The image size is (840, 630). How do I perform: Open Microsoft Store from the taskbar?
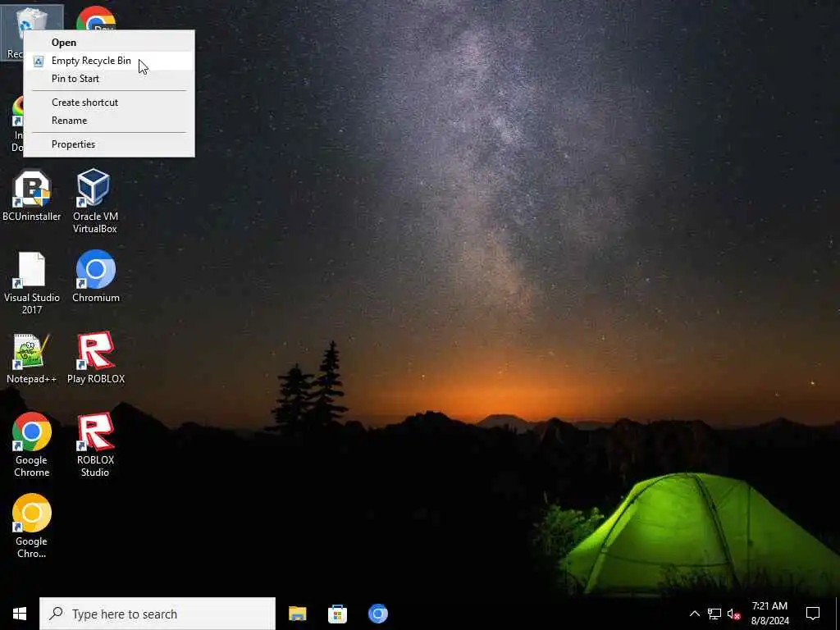pos(337,614)
